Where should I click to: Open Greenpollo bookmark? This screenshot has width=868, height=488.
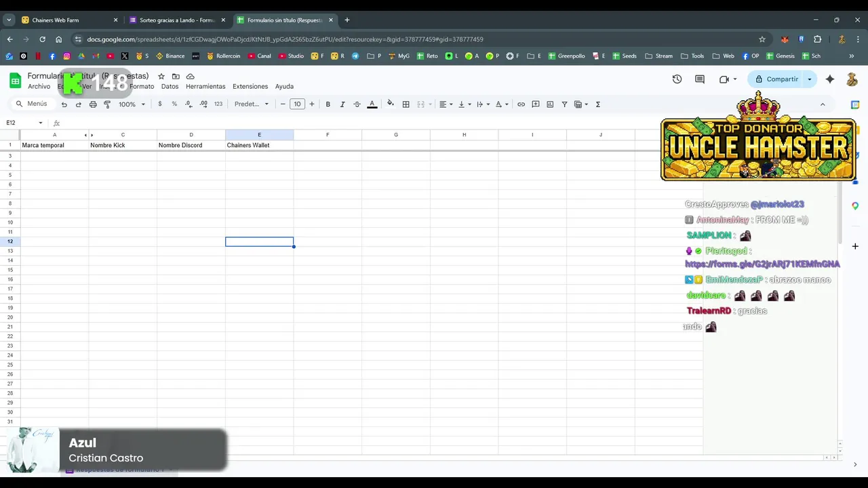pos(567,56)
